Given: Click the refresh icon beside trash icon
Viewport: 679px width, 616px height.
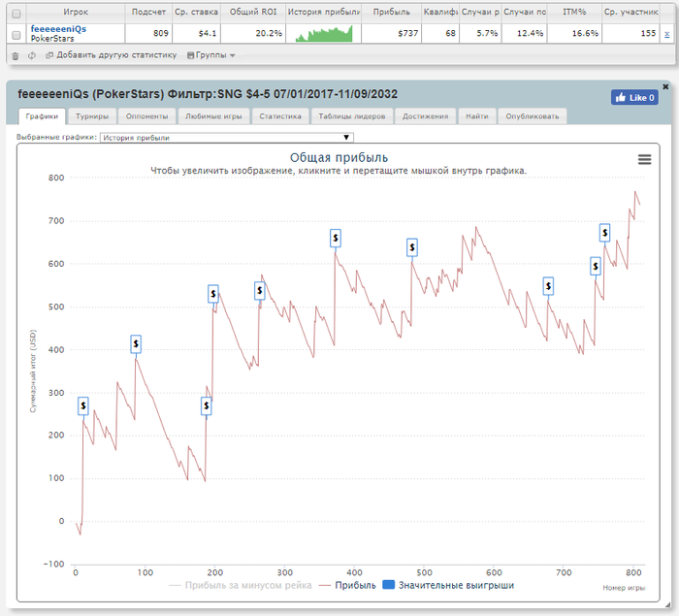Looking at the screenshot, I should (x=32, y=55).
